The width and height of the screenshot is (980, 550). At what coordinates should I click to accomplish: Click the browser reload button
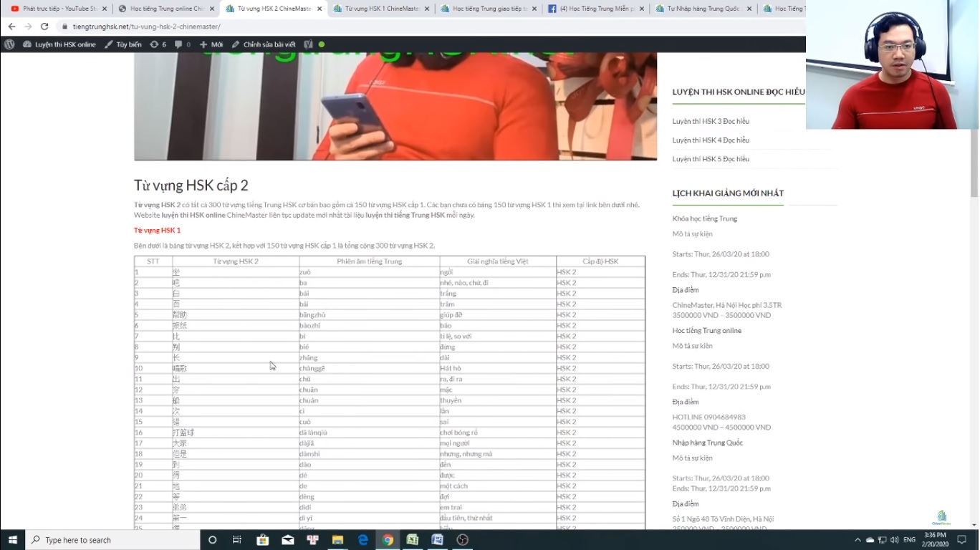tap(44, 26)
